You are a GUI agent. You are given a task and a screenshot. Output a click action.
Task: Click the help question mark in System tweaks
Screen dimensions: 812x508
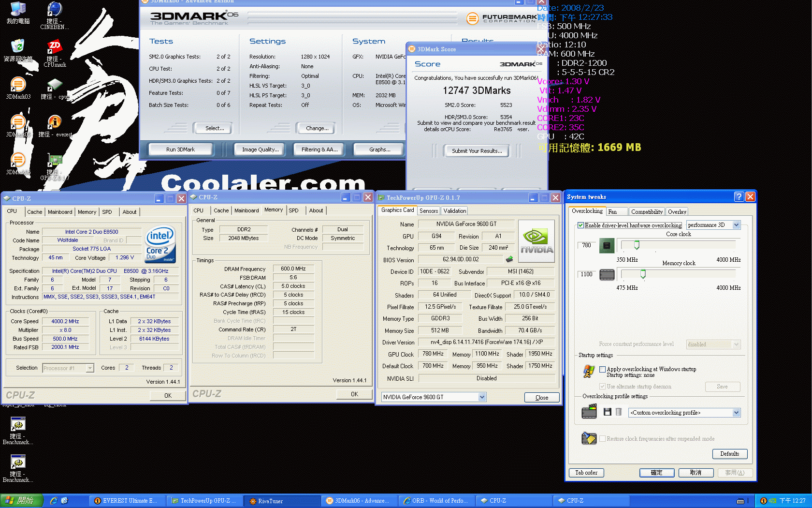[x=739, y=196]
